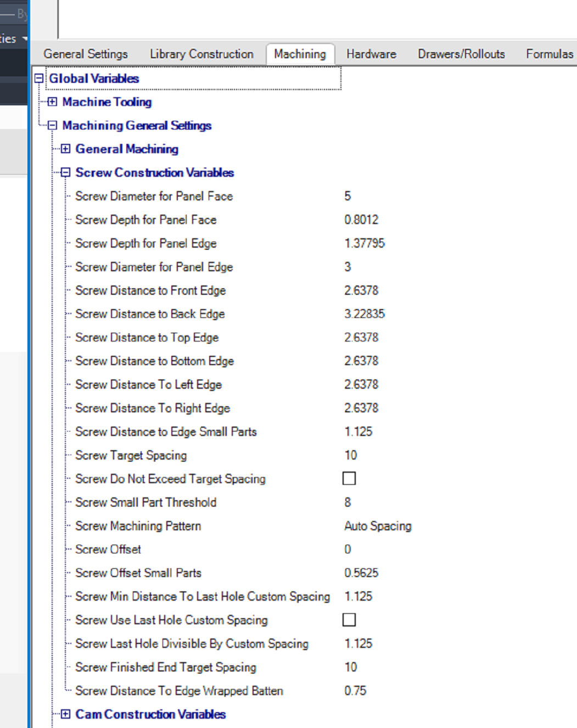Click Screw Finished End Target Spacing label
The width and height of the screenshot is (577, 728).
point(165,667)
